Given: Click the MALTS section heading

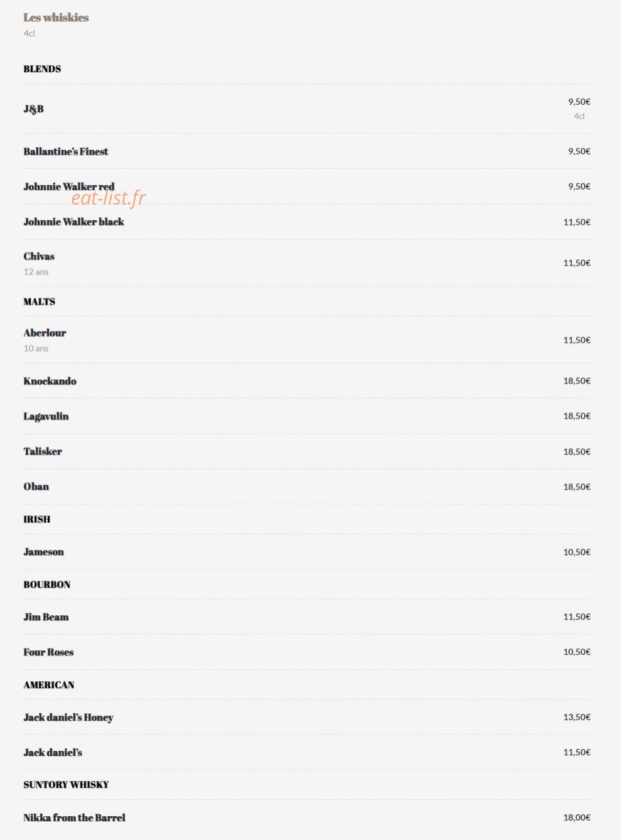Looking at the screenshot, I should [x=39, y=302].
